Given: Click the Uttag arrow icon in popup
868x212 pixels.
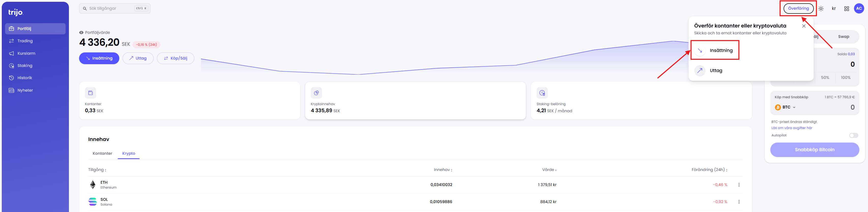Looking at the screenshot, I should [700, 70].
